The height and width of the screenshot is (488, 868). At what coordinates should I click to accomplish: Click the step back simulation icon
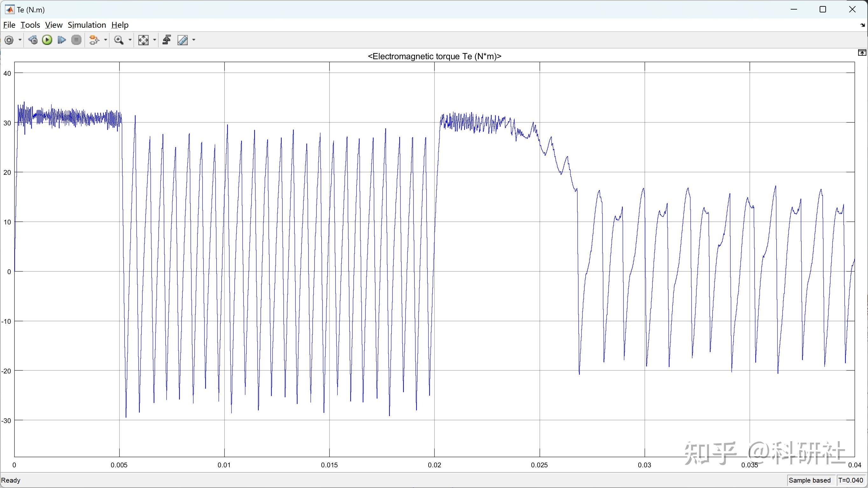[x=33, y=40]
